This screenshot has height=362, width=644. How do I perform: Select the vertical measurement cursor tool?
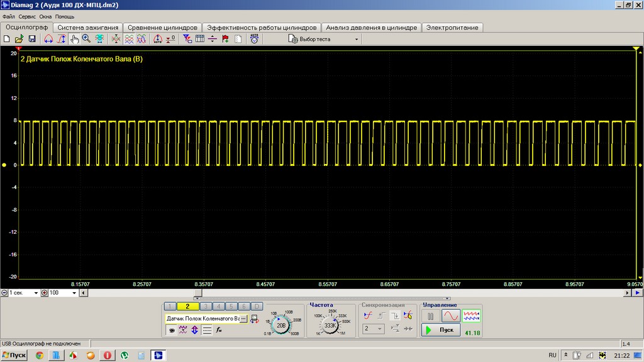coord(61,39)
